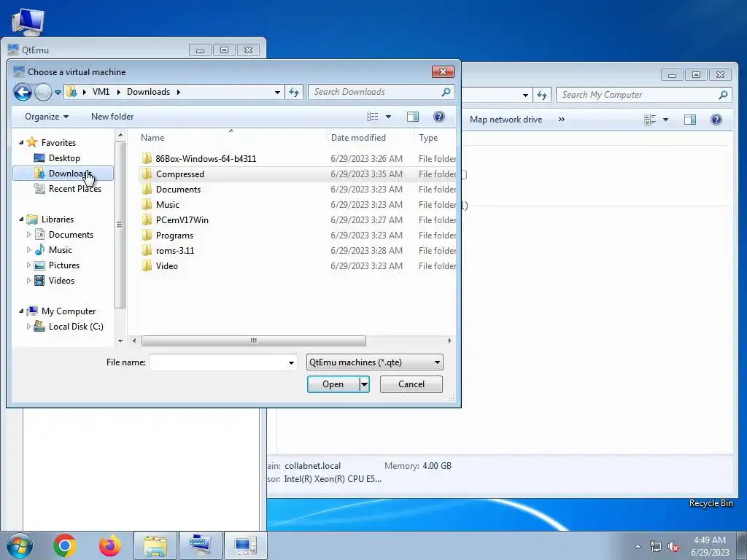The width and height of the screenshot is (747, 560).
Task: Launch Google Chrome from taskbar
Action: tap(65, 545)
